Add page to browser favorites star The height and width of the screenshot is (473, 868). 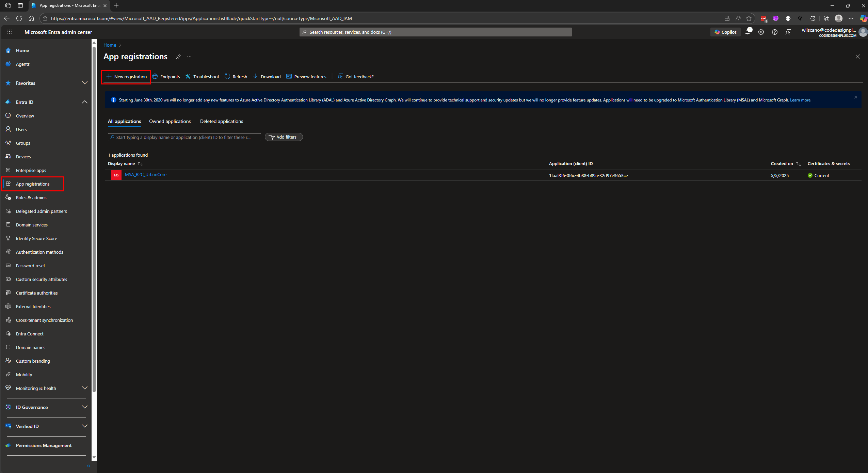[749, 18]
